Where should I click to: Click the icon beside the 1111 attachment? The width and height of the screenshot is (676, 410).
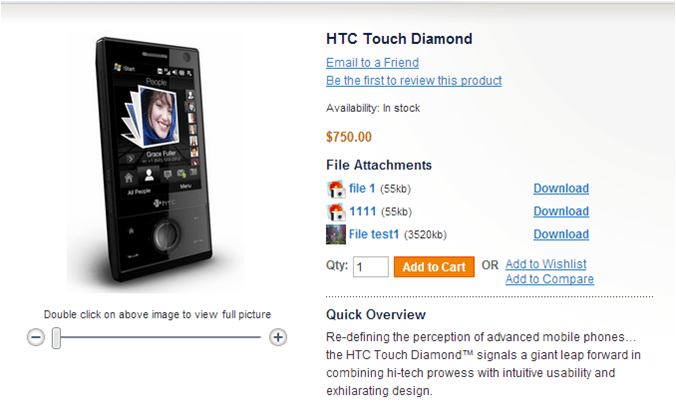coord(336,211)
